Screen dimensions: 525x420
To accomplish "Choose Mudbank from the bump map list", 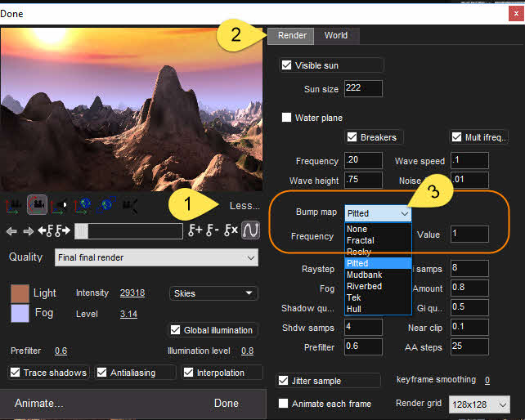I will click(363, 275).
